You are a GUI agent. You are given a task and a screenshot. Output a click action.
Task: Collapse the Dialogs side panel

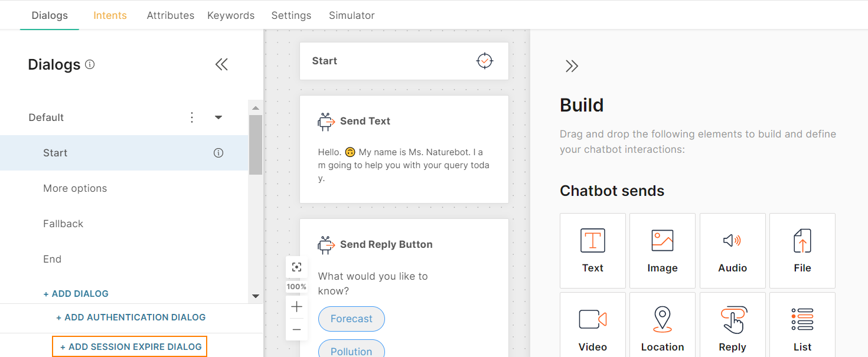pyautogui.click(x=221, y=64)
